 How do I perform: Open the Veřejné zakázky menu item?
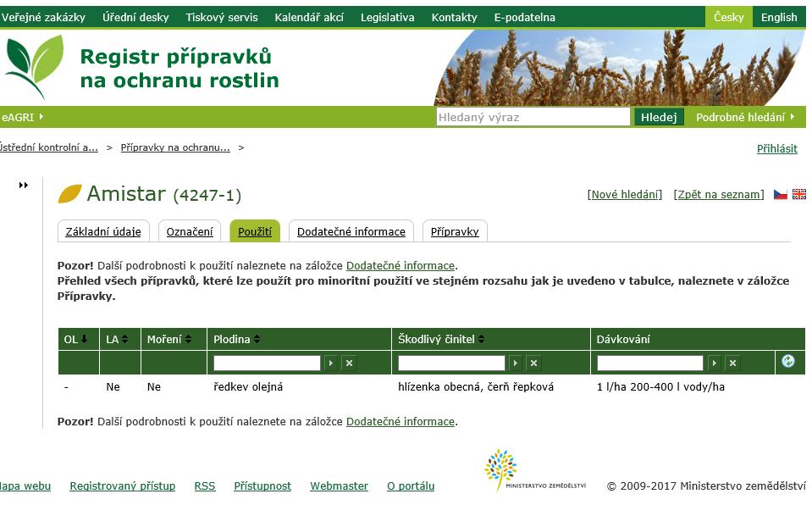pos(43,17)
